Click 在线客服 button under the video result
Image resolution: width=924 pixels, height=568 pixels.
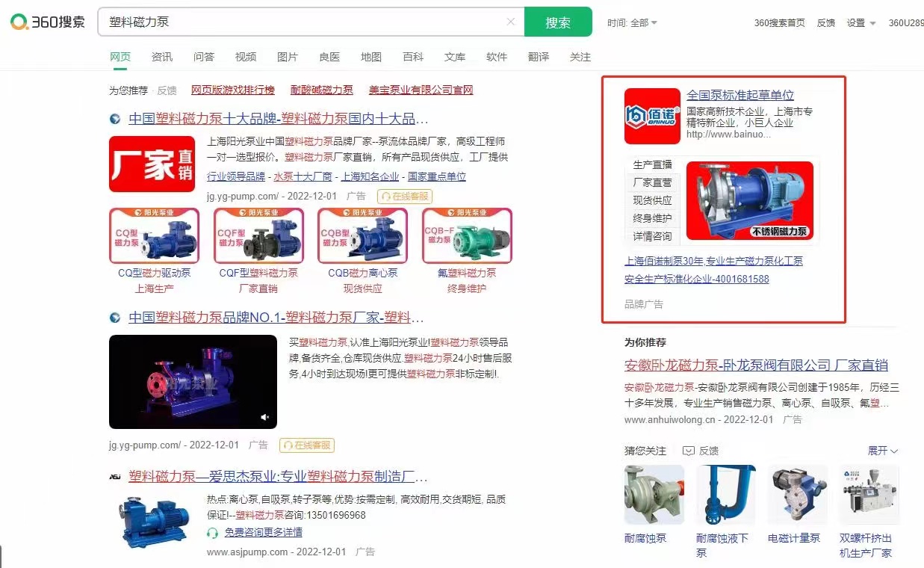point(307,445)
